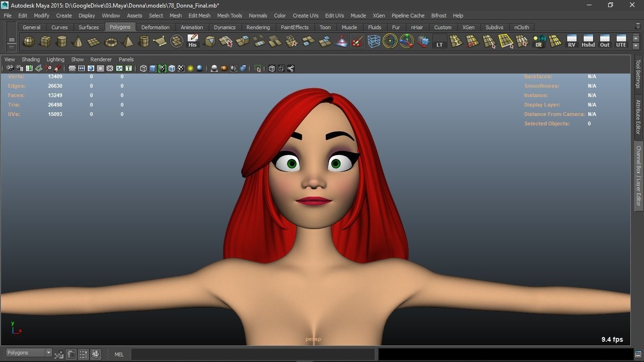Toggle film gate display
Viewport: 644px width, 362px height.
click(x=82, y=69)
